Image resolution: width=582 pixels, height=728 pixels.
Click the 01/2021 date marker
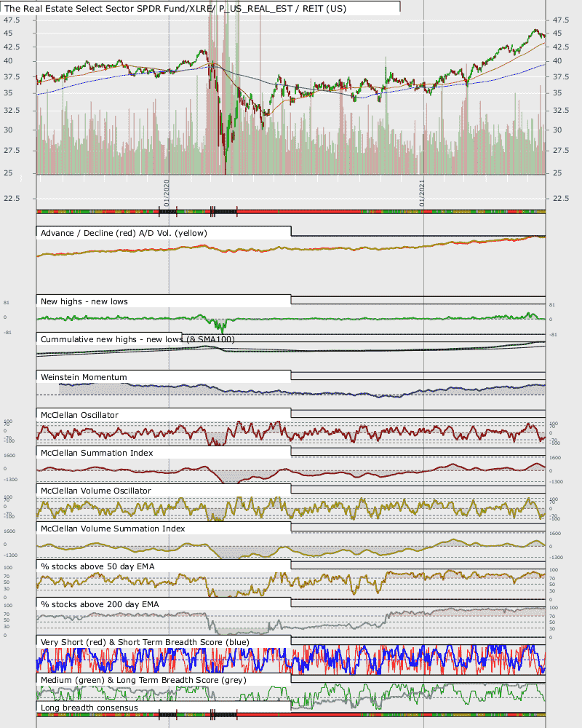(x=422, y=193)
